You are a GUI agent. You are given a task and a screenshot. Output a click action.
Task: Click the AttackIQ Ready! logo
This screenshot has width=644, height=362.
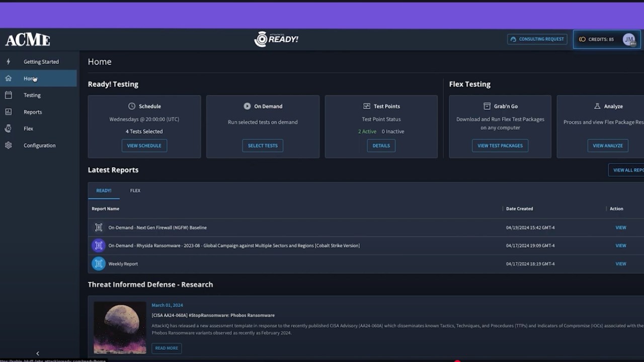(x=276, y=39)
